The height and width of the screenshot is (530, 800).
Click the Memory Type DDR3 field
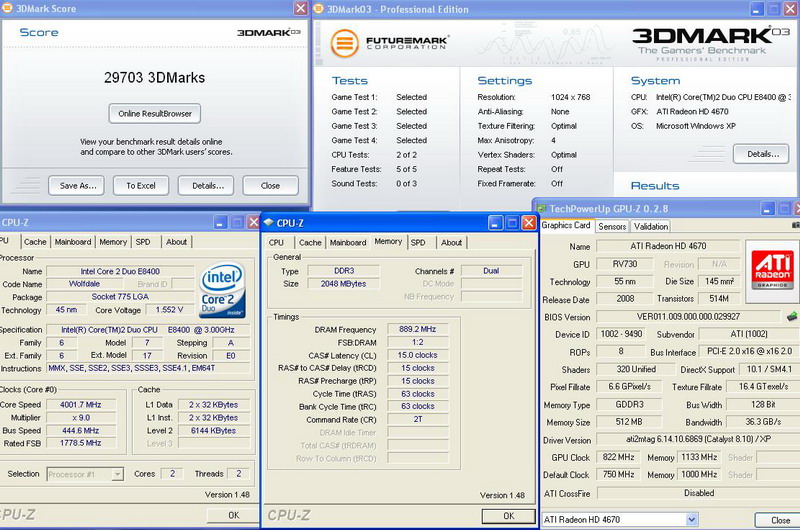[x=344, y=271]
